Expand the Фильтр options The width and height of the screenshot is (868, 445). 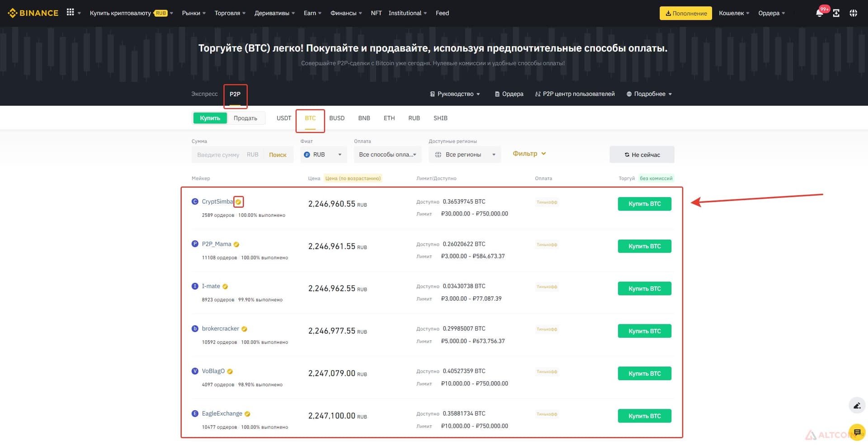tap(529, 154)
